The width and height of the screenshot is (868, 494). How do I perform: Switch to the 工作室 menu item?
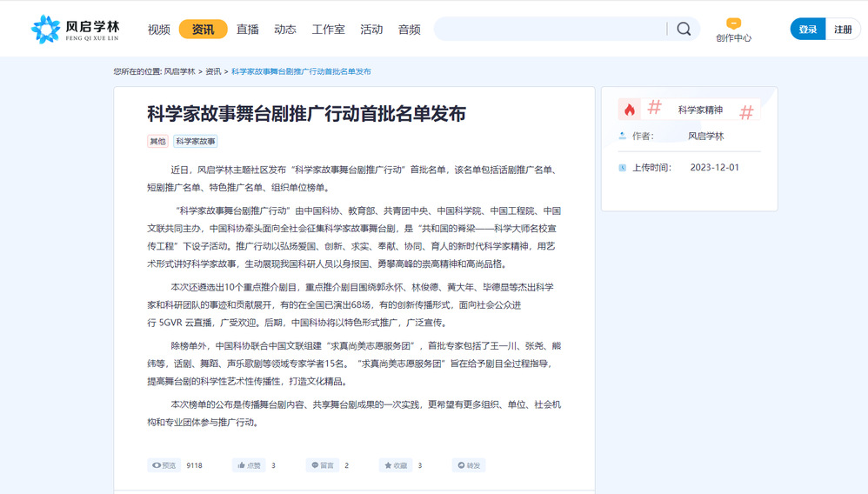[x=328, y=30]
